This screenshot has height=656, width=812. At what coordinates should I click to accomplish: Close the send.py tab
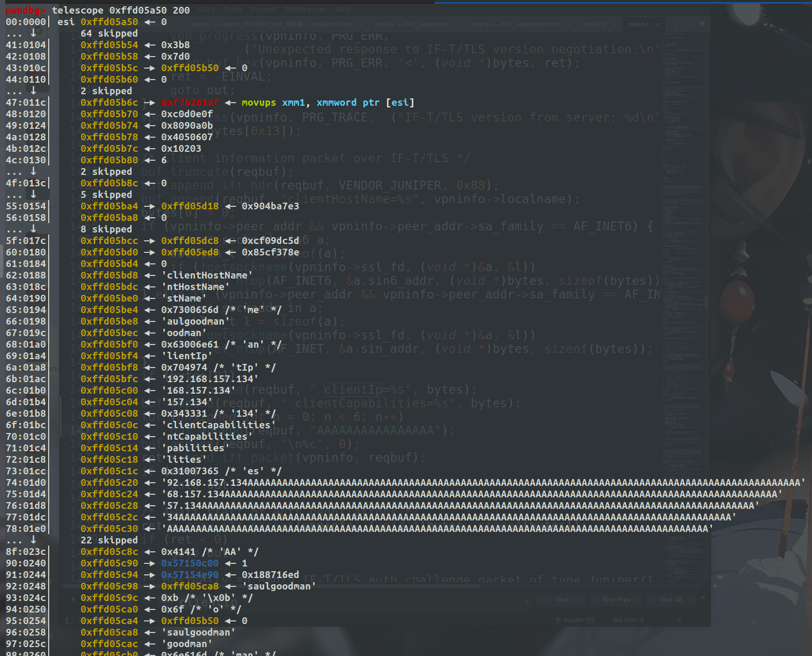point(616,25)
